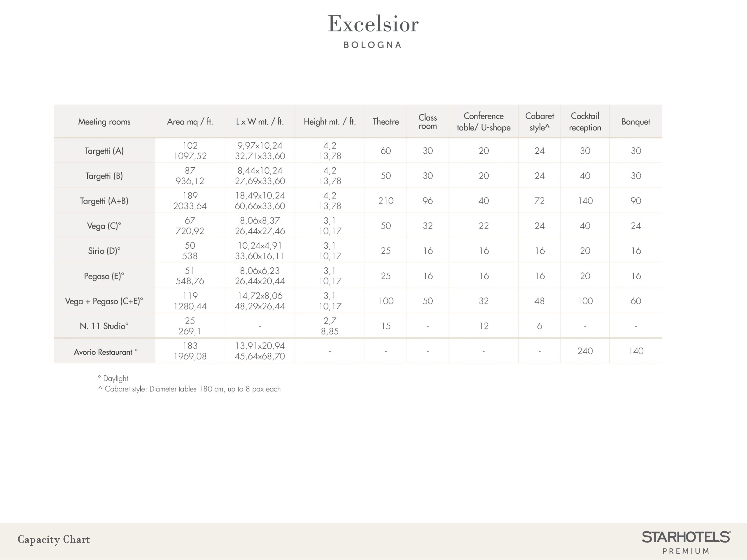Click the Conference table/ U-shape header
Screen dimensions: 747x560
[x=484, y=122]
